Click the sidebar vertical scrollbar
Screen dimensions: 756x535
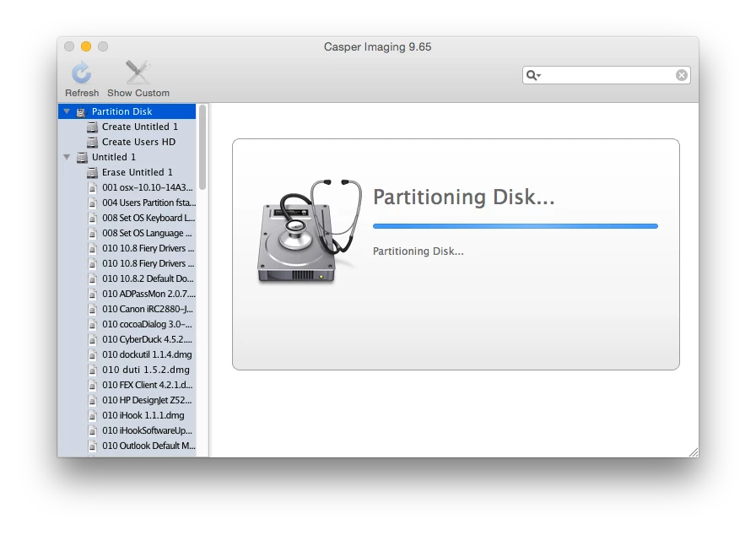click(202, 148)
